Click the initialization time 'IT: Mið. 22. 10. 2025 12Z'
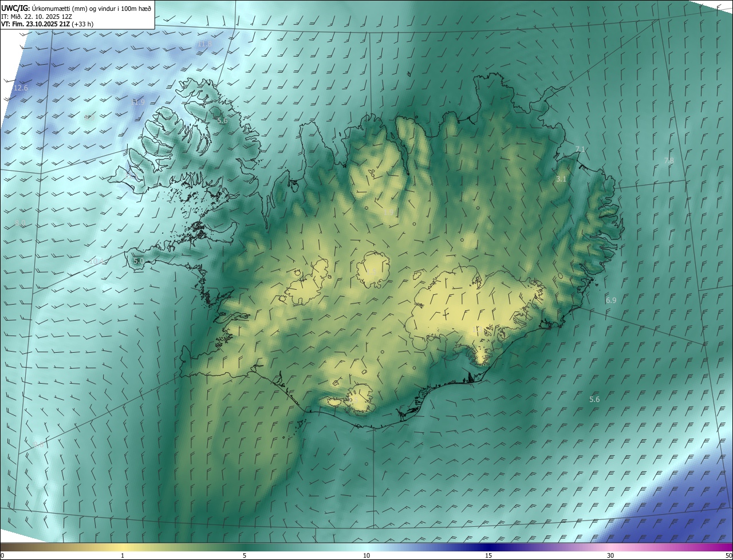Screen dimensions: 733x560 point(37,17)
